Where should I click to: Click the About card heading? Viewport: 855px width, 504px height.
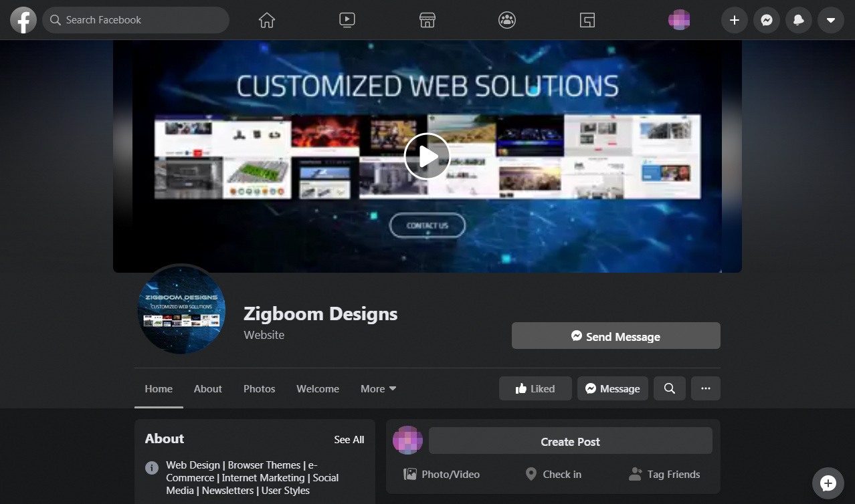point(165,438)
